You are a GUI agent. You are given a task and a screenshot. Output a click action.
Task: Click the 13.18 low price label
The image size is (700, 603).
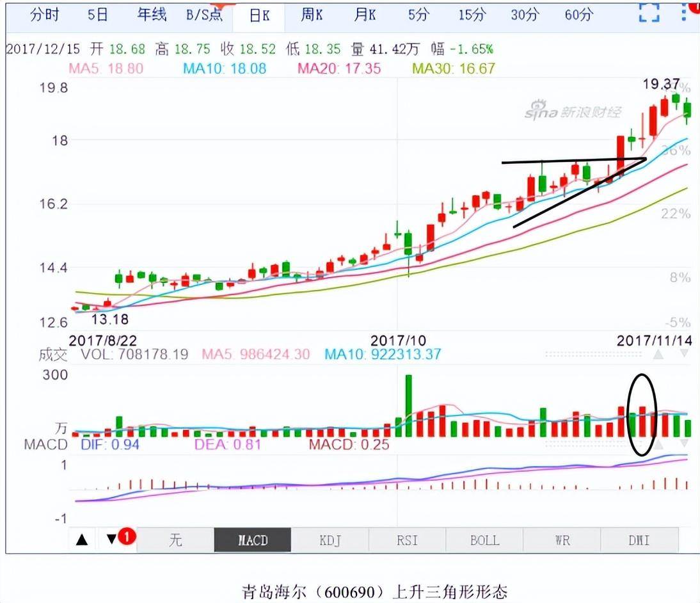[110, 319]
